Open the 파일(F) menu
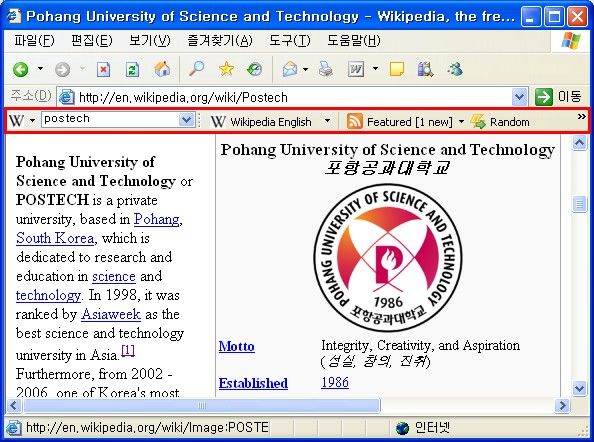The image size is (594, 442). 34,40
